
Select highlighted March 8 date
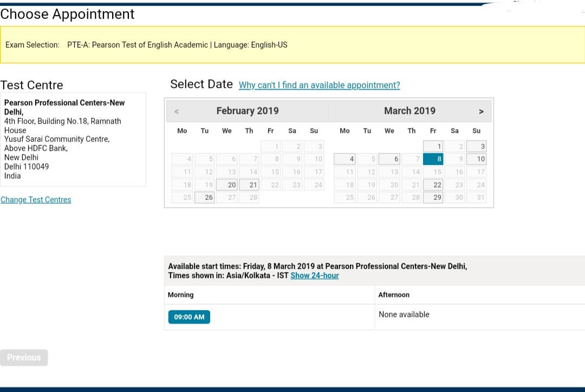[x=433, y=159]
